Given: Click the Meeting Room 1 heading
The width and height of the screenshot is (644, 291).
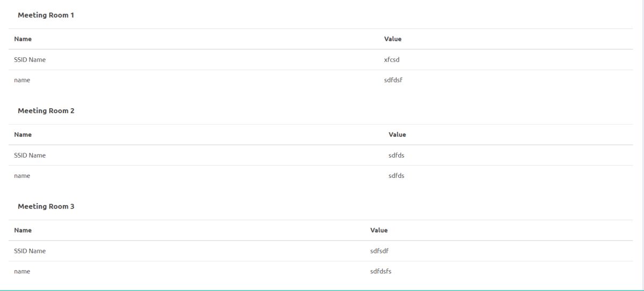Looking at the screenshot, I should click(46, 15).
